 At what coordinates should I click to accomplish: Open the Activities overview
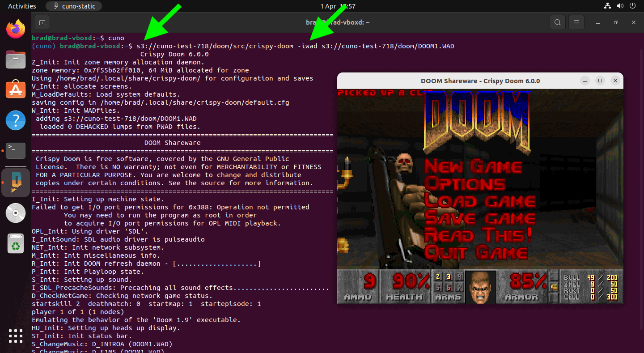click(21, 6)
